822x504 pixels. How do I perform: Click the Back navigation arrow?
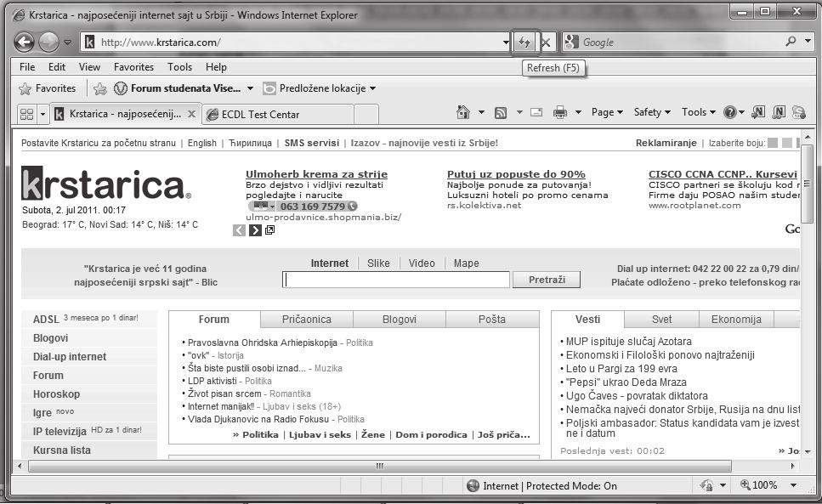tap(24, 42)
